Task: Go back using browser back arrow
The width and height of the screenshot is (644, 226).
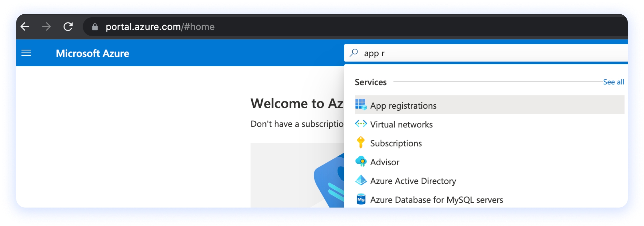Action: click(x=25, y=27)
